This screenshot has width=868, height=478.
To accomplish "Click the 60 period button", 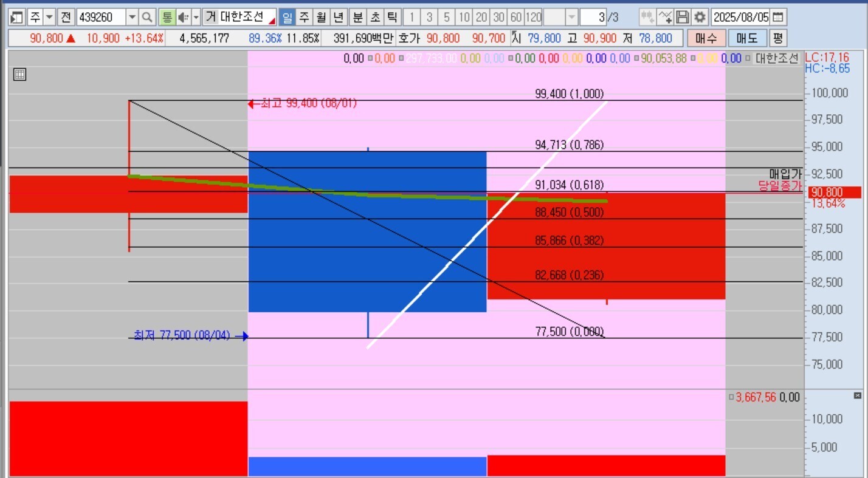I will 516,17.
